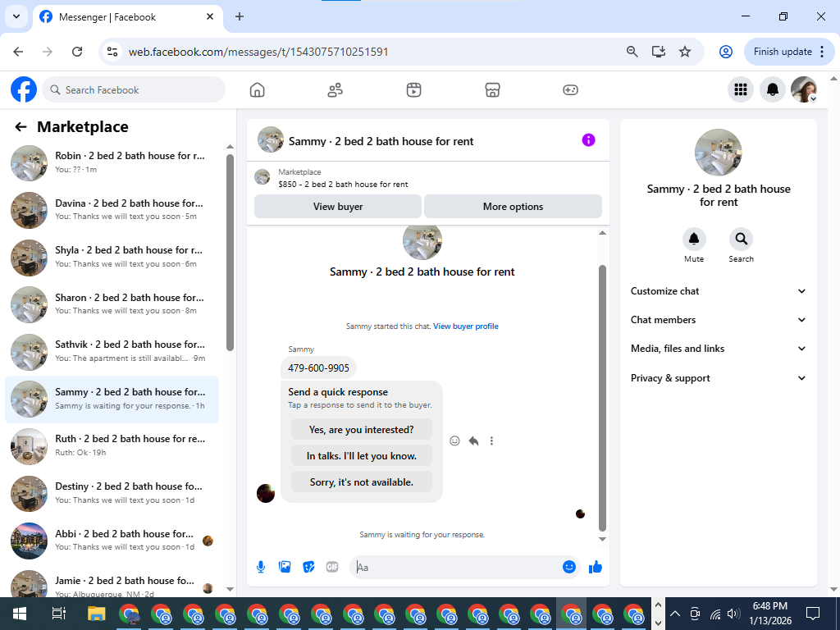Open Destiny's conversation
Viewport: 840px width, 630px height.
tap(112, 493)
